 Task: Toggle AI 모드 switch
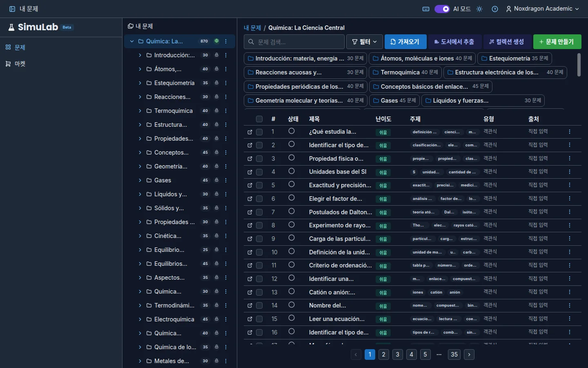coord(442,9)
